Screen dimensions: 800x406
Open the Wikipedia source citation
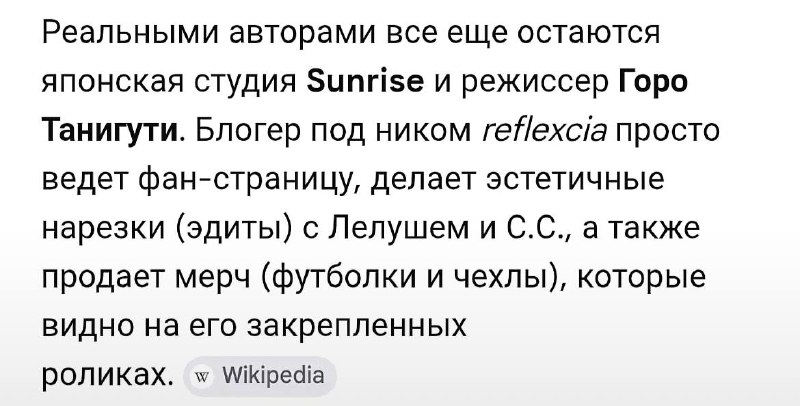(260, 376)
